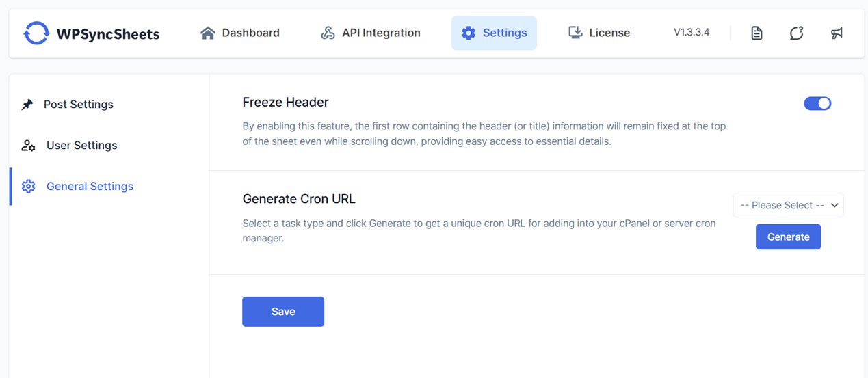Click the API Integration webhook icon
Viewport: 868px width, 378px height.
pos(328,33)
